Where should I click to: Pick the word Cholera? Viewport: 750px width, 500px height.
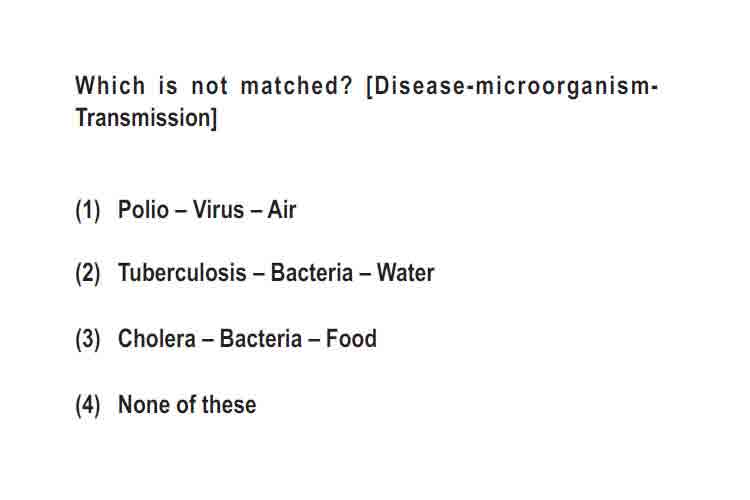(157, 339)
